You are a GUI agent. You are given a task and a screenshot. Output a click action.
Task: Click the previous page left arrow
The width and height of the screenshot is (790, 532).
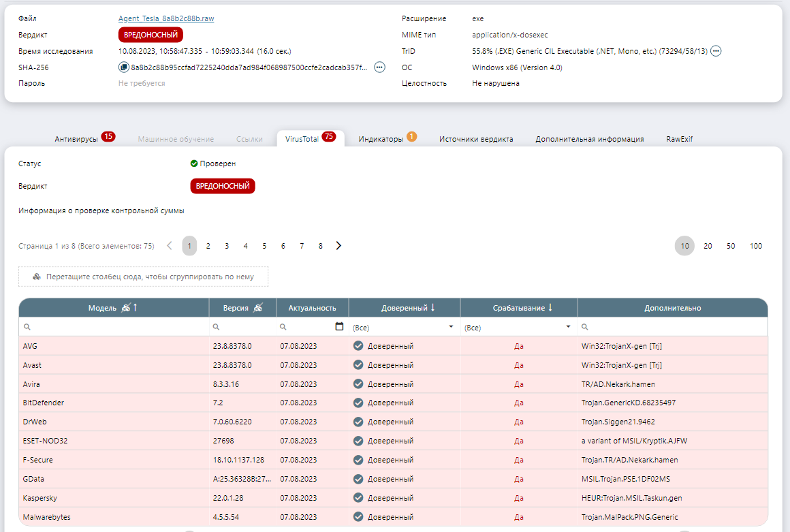(170, 246)
